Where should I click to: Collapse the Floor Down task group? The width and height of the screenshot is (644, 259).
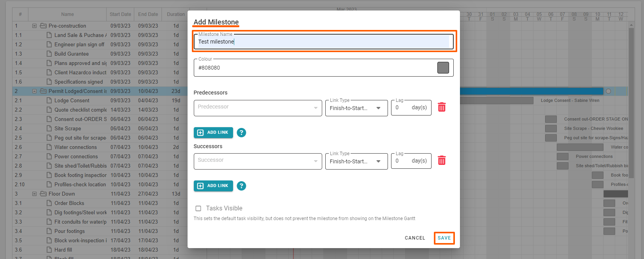[34, 194]
